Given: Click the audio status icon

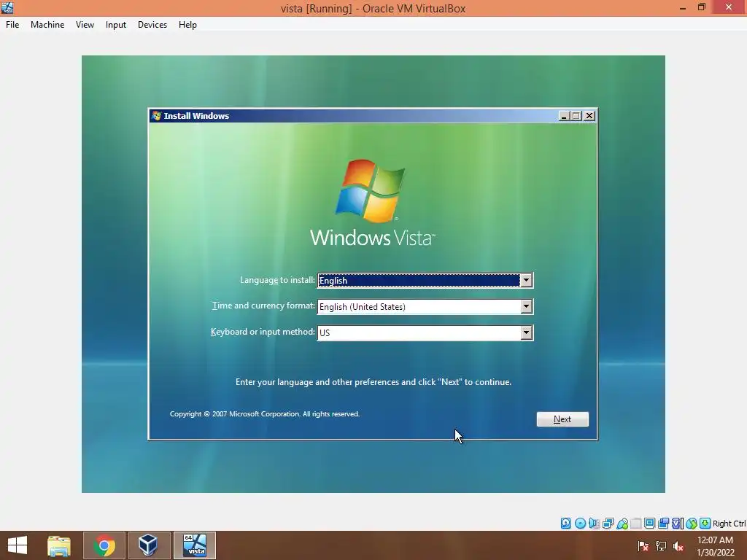Looking at the screenshot, I should click(x=594, y=524).
